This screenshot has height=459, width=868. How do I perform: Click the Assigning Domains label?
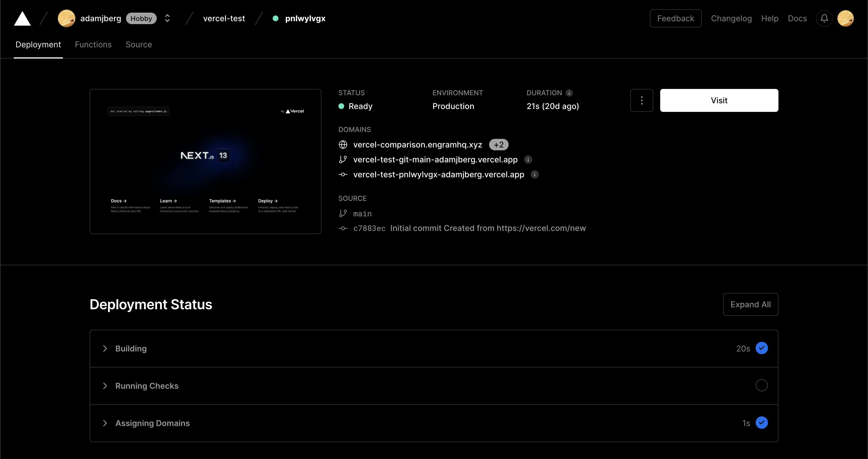(x=152, y=423)
